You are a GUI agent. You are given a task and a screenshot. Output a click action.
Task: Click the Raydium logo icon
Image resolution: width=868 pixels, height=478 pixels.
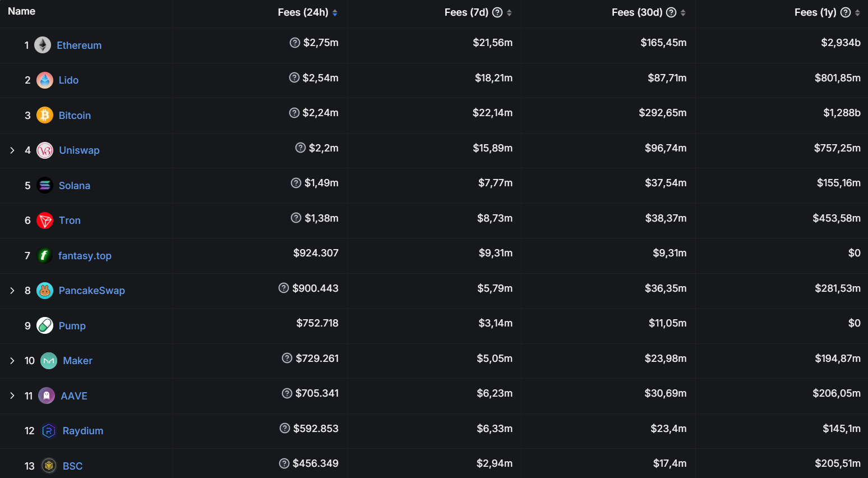tap(49, 431)
